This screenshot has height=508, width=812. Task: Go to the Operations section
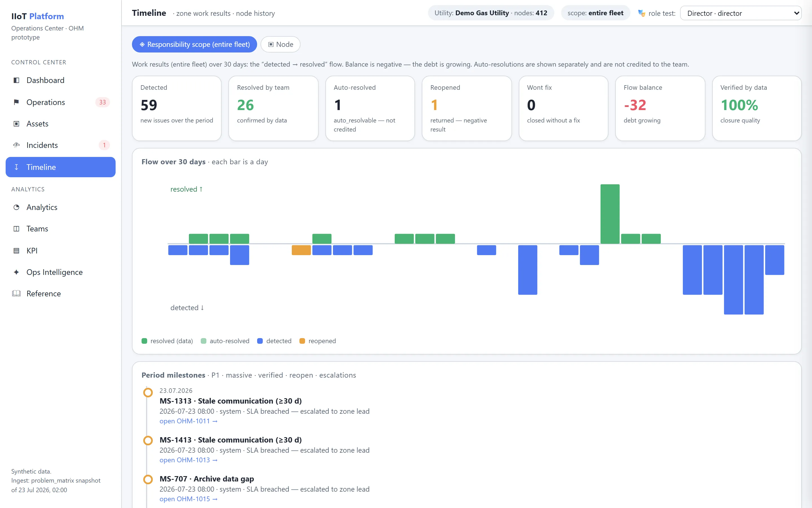coord(60,102)
